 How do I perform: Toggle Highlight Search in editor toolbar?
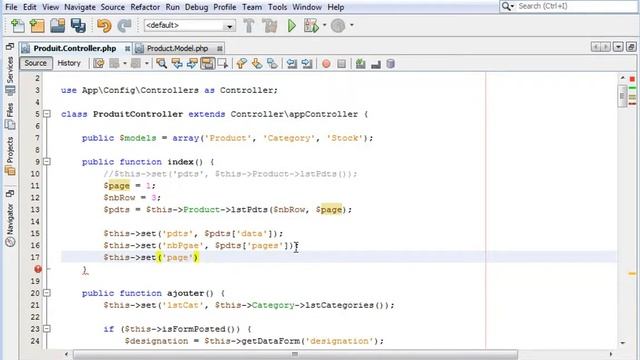[207, 63]
